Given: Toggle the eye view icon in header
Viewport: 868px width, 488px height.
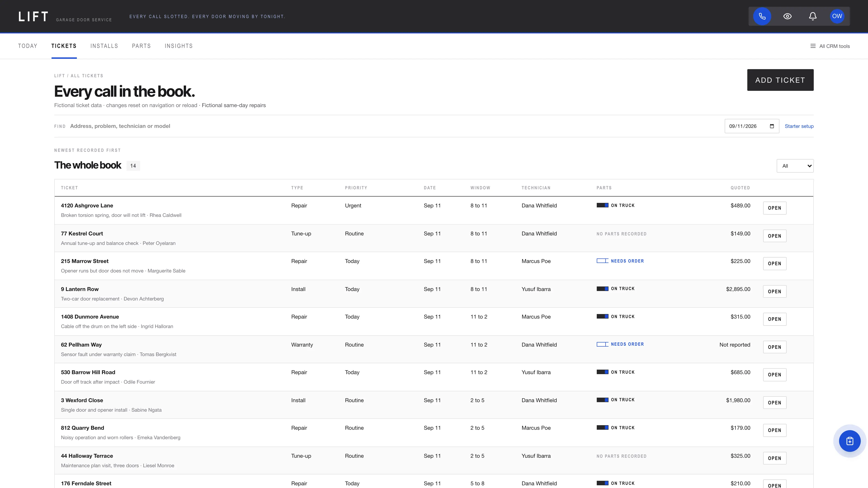Looking at the screenshot, I should coord(787,16).
